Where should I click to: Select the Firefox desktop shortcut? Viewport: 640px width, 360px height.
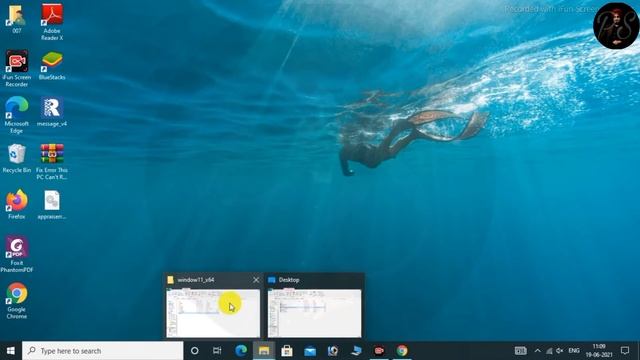[x=16, y=204]
